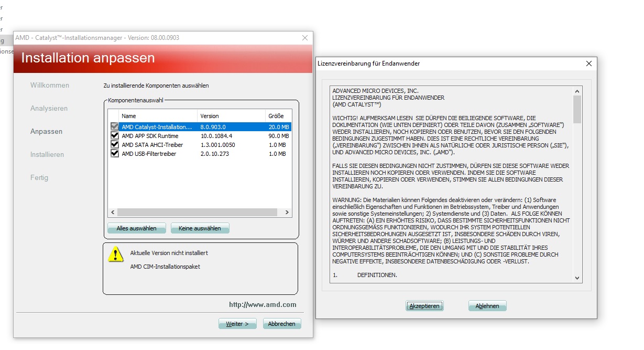Uncheck AMD APP SDK Runtime checkbox
This screenshot has width=644, height=350.
(x=115, y=136)
